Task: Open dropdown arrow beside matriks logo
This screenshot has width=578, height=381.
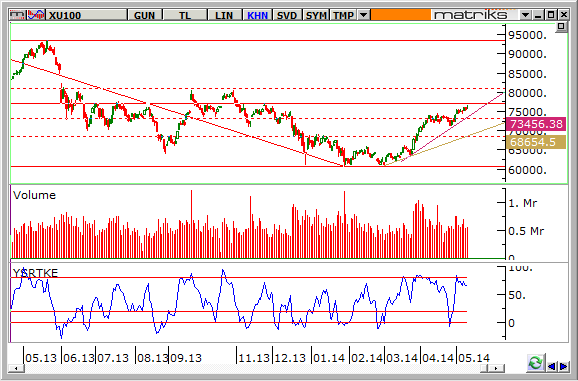Action: click(x=525, y=15)
